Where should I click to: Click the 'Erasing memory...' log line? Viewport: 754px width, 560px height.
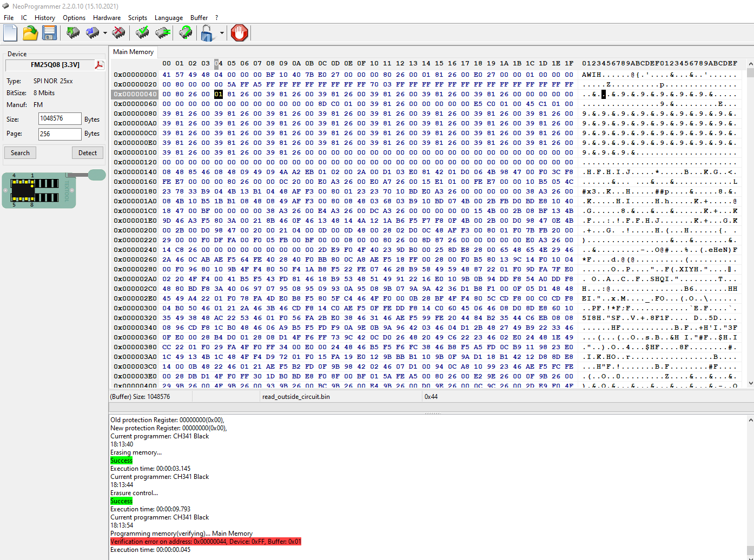[136, 452]
